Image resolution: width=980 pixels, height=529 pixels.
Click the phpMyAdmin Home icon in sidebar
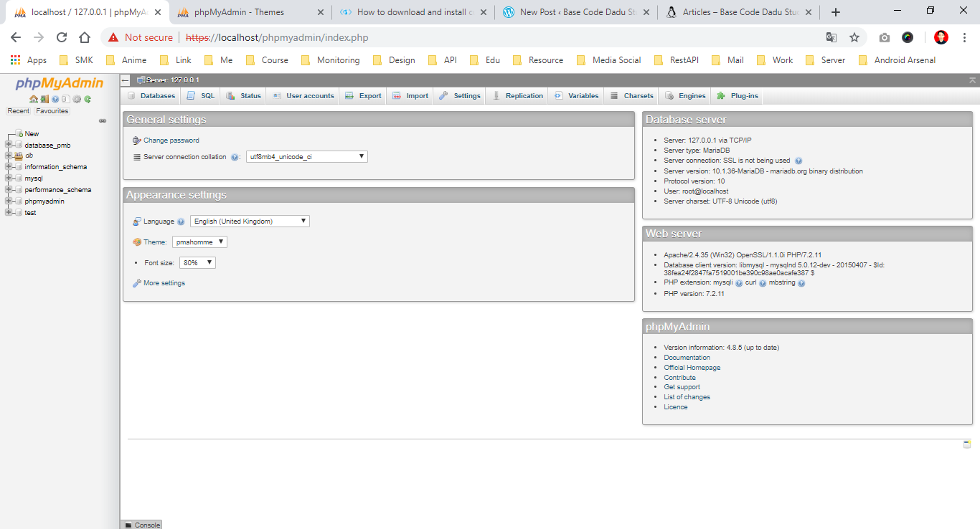[33, 99]
